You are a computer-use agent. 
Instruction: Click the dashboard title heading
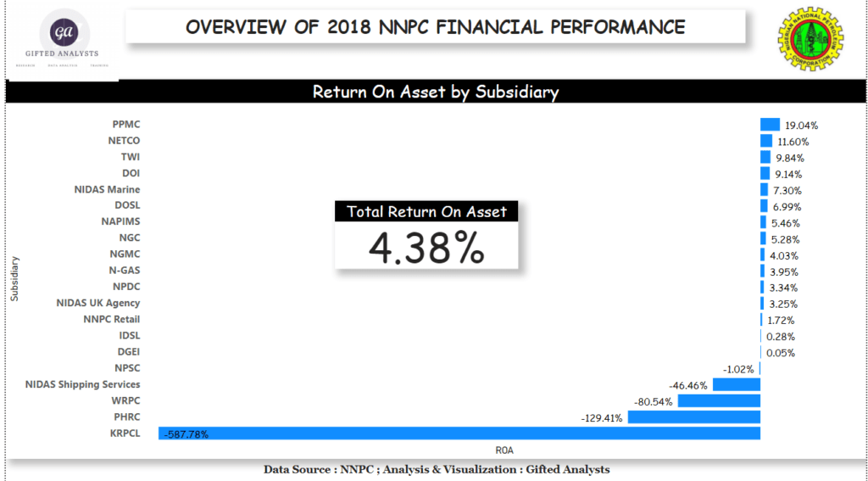point(436,27)
